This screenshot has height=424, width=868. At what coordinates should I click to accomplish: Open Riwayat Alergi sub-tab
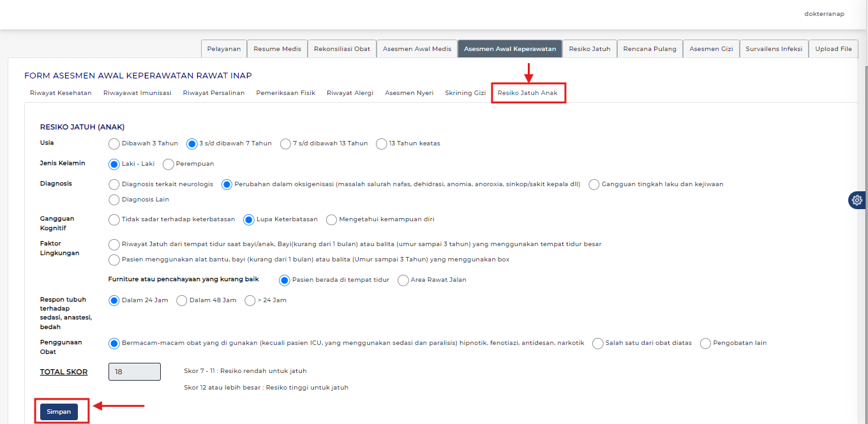point(350,93)
